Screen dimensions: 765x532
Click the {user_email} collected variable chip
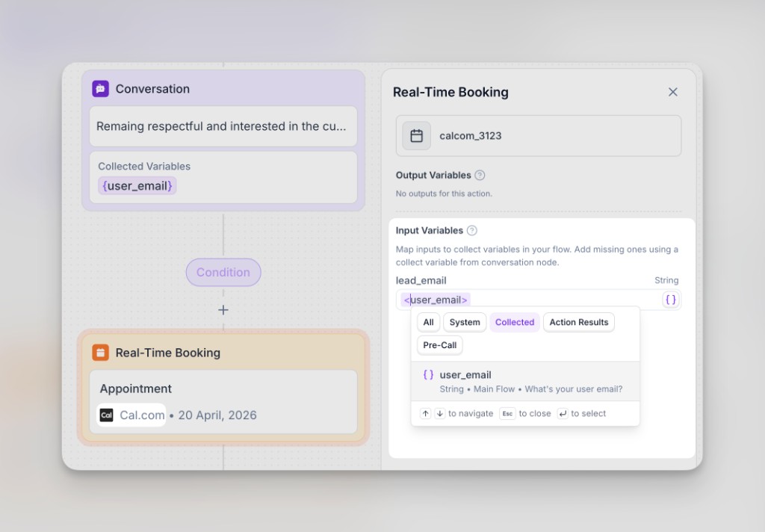tap(137, 186)
